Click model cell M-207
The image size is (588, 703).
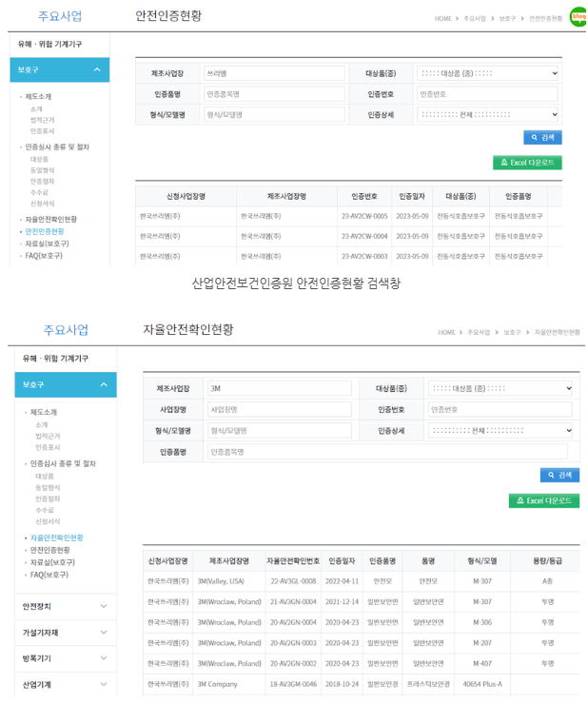pyautogui.click(x=482, y=643)
